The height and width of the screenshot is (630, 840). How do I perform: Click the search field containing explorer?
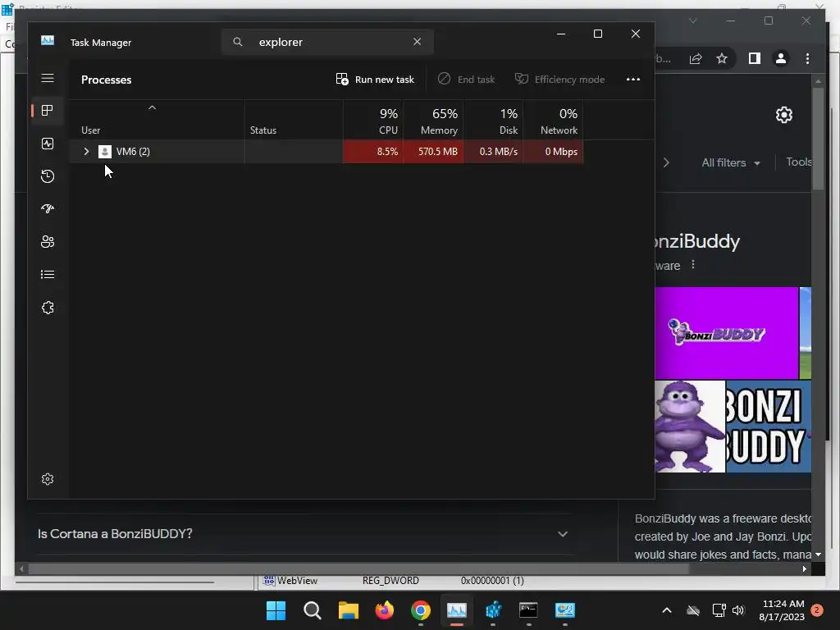point(328,42)
